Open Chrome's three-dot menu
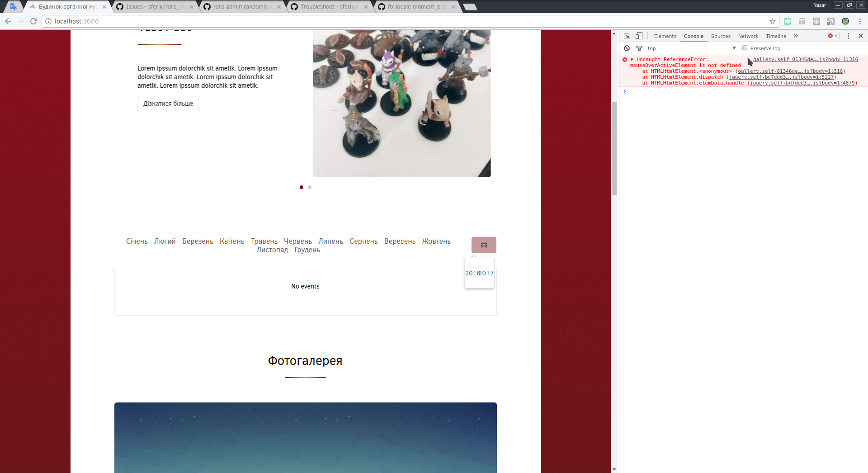Screen dimensions: 868x473 click(x=860, y=21)
